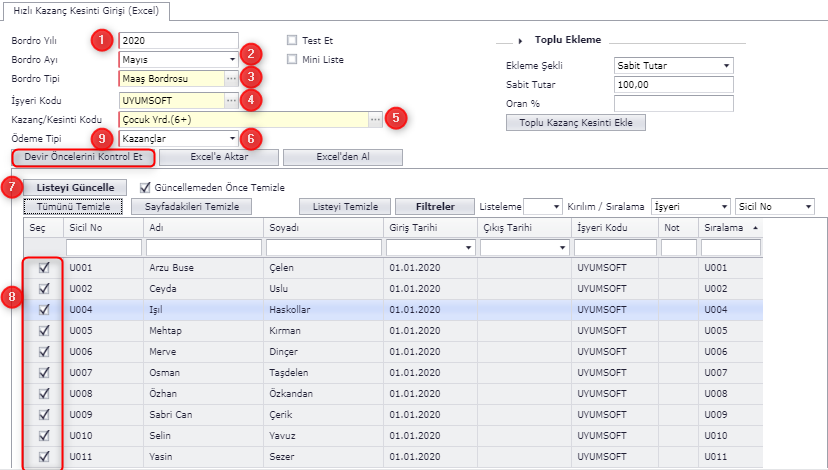The width and height of the screenshot is (828, 470).
Task: Deselect the row checkbox for Arzu Buse
Action: tap(44, 268)
